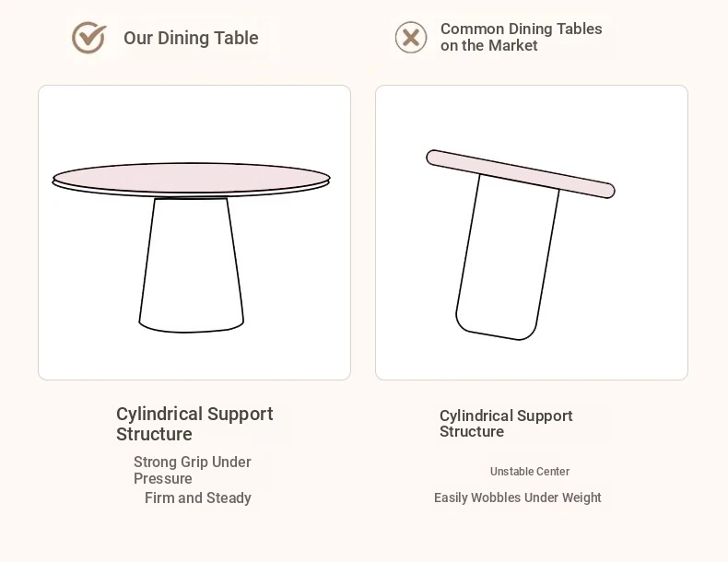Select the right "Cylindrical Support Structure" title

[506, 423]
